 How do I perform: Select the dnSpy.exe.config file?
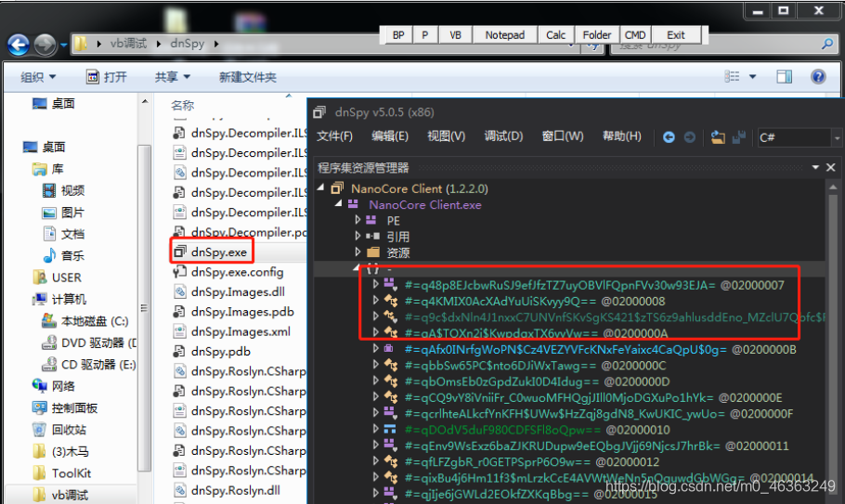(228, 272)
